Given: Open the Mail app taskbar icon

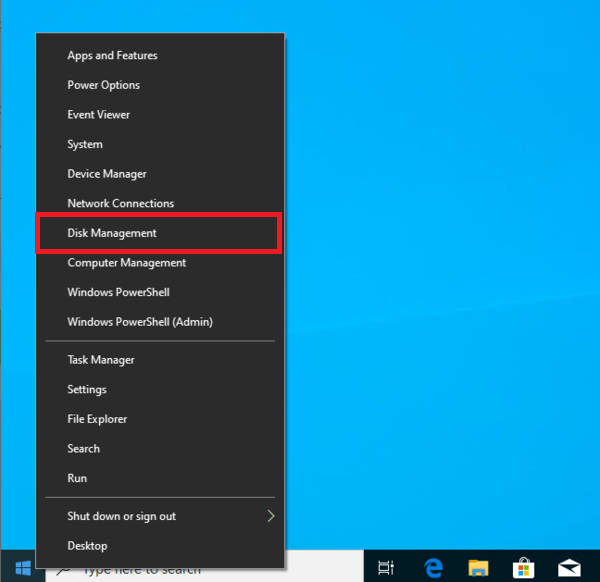Looking at the screenshot, I should pyautogui.click(x=569, y=568).
